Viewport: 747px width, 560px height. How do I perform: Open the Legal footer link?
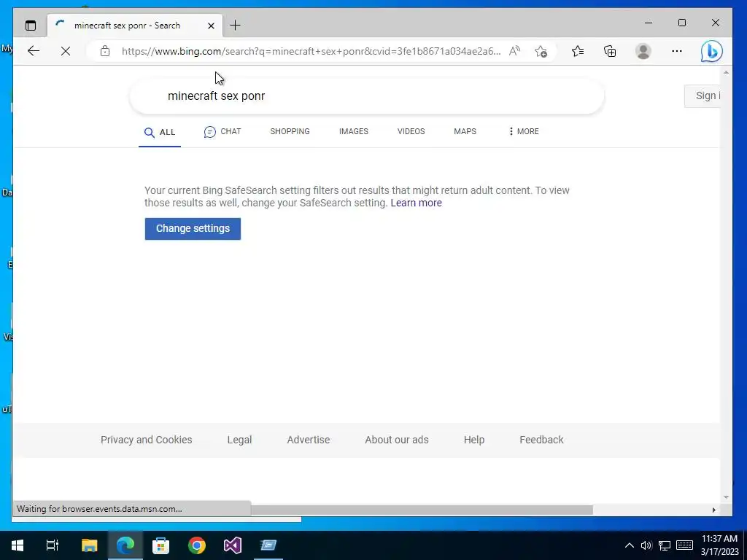click(x=239, y=440)
